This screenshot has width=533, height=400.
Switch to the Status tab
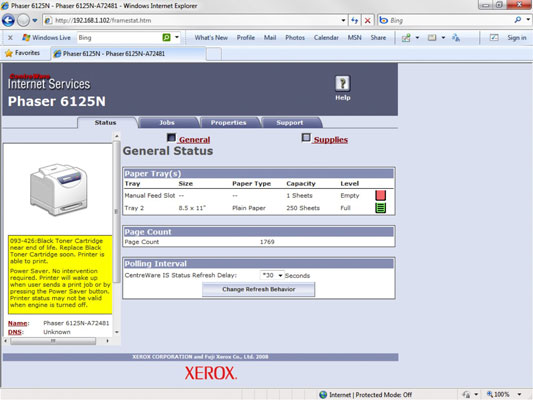point(105,122)
